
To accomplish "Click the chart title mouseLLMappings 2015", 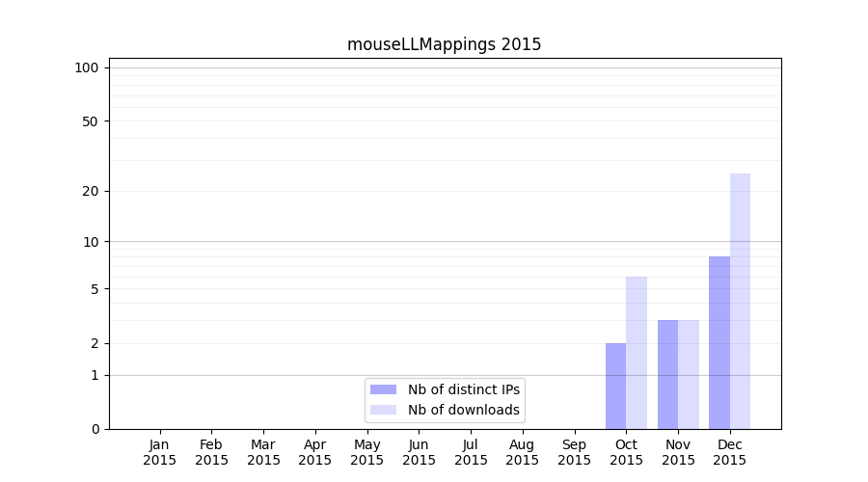I will point(444,44).
